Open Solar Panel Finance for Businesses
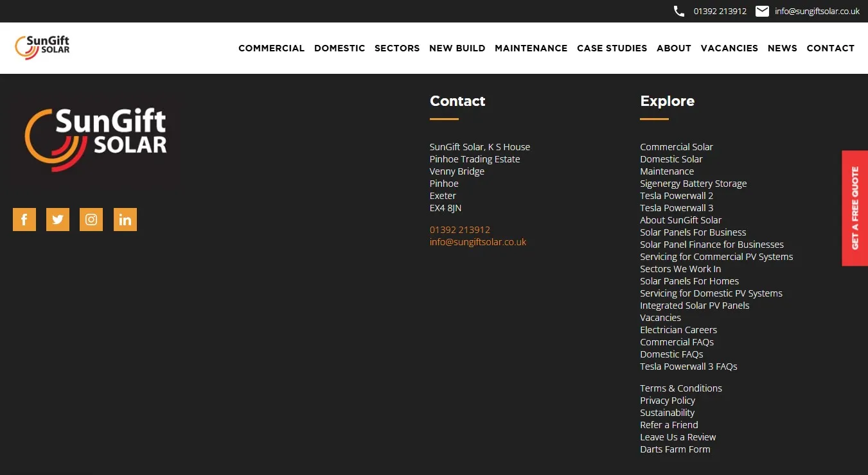 click(x=712, y=245)
